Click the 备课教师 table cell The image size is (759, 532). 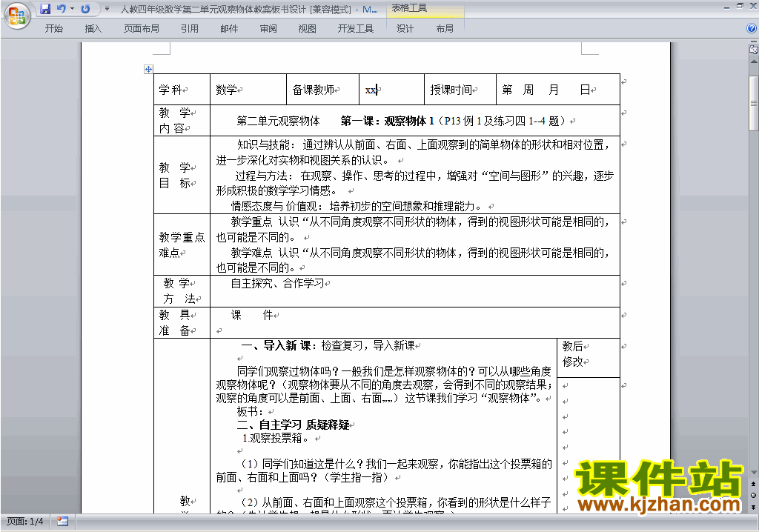323,90
